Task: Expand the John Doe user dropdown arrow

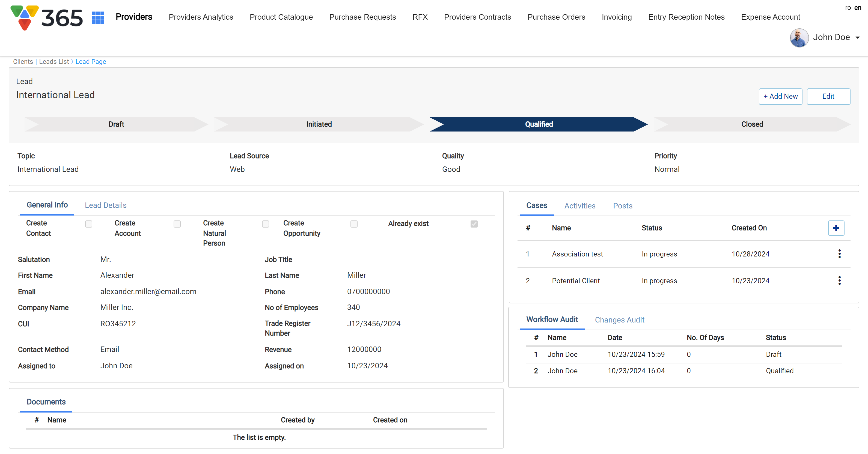Action: (x=858, y=38)
